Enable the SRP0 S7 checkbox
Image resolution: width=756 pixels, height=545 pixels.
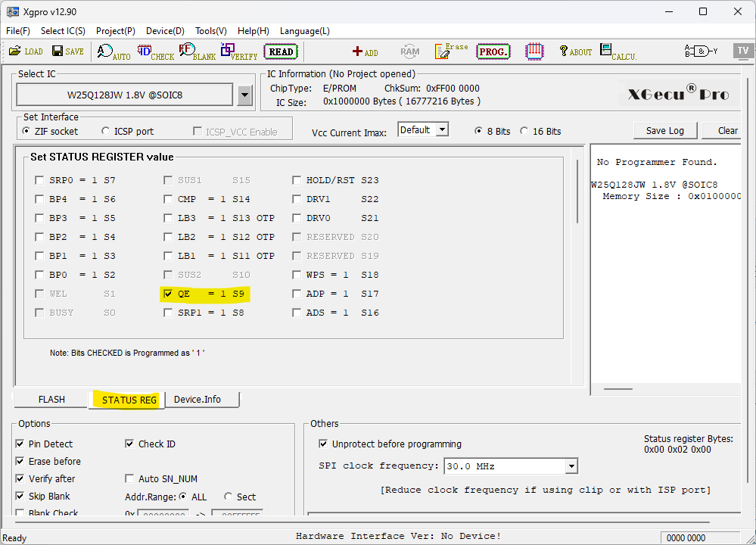[x=39, y=180]
